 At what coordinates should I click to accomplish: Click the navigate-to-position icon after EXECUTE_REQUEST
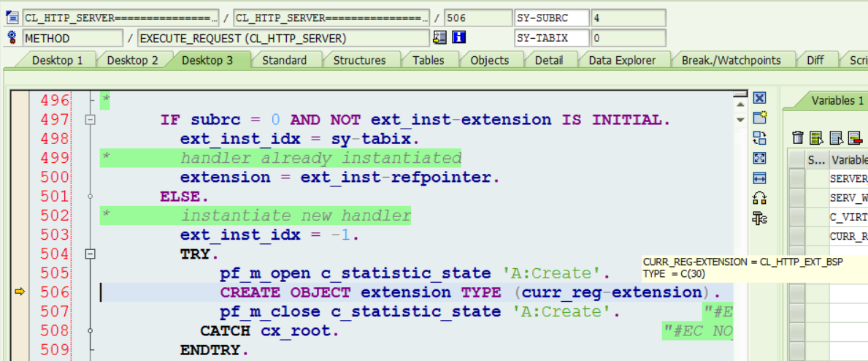pyautogui.click(x=439, y=38)
